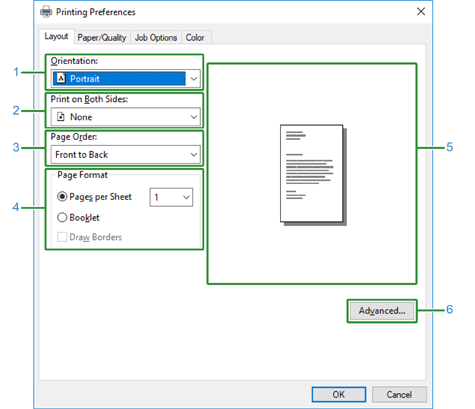This screenshot has width=475, height=409.
Task: Confirm settings with the OK button
Action: pos(339,394)
